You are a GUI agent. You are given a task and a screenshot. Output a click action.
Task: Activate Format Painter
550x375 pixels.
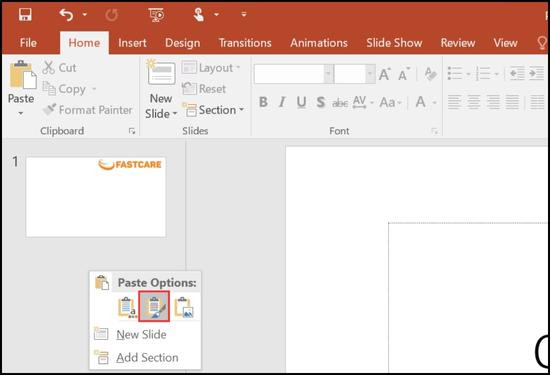tap(87, 110)
